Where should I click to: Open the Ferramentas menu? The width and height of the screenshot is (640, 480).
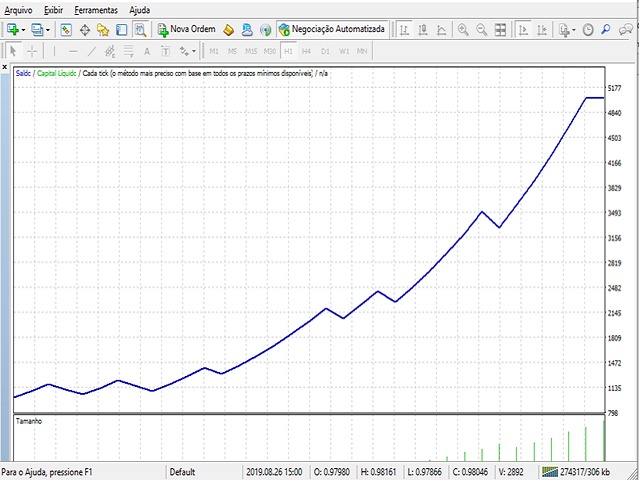point(96,10)
